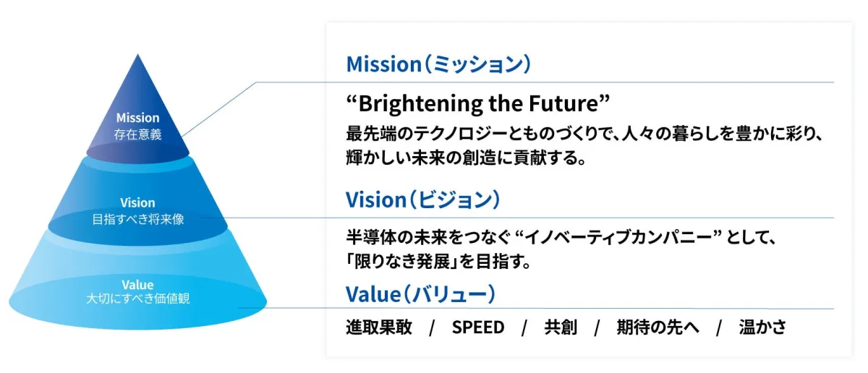Select the SPEED value keyword
This screenshot has width=868, height=373.
pos(478,327)
